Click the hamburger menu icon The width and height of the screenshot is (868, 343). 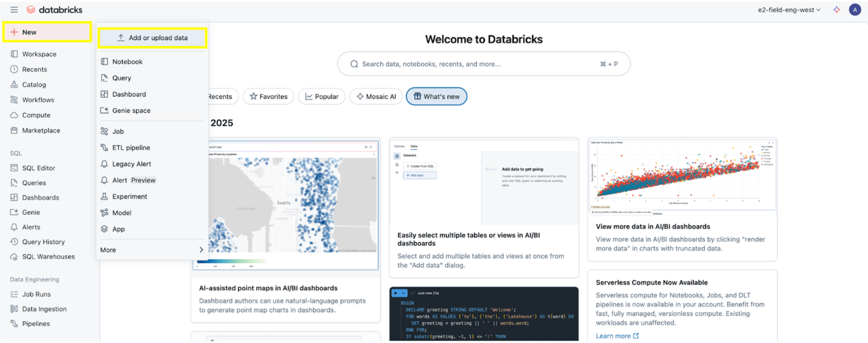pos(14,10)
